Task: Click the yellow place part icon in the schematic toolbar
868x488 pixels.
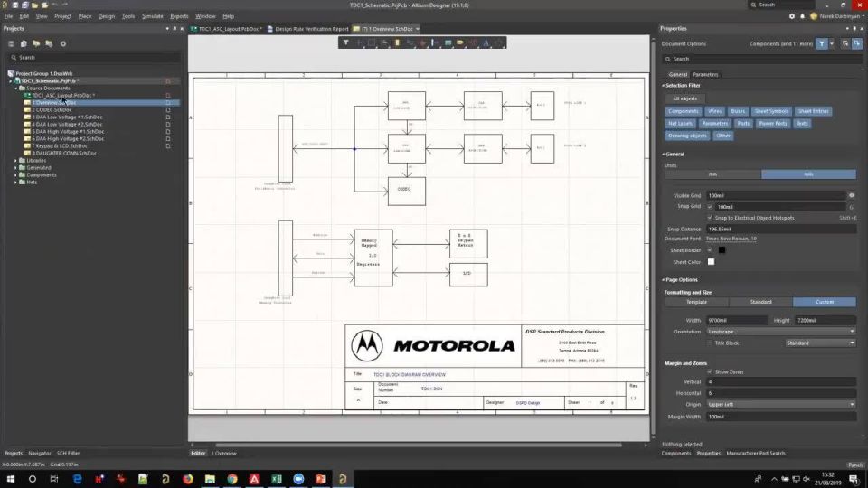Action: 397,42
